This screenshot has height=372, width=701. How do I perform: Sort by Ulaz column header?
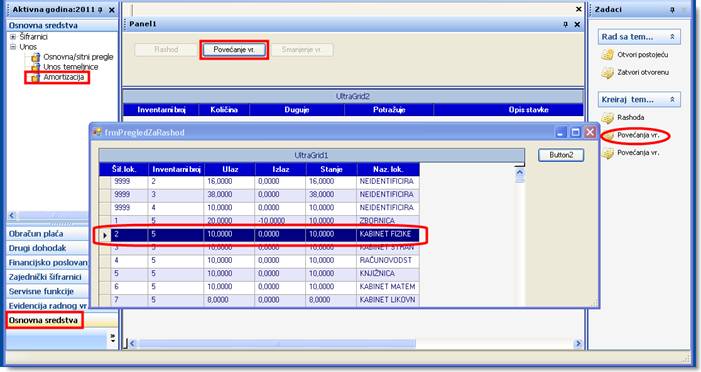230,169
